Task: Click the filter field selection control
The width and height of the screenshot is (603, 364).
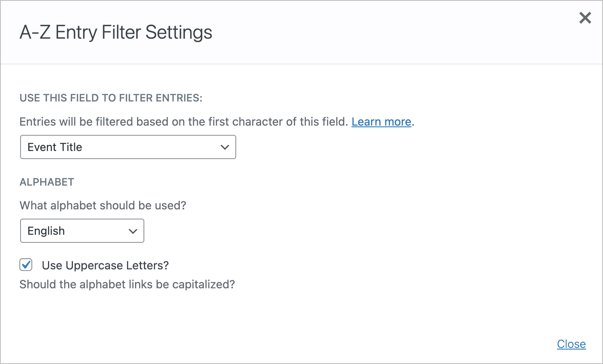Action: coord(128,147)
